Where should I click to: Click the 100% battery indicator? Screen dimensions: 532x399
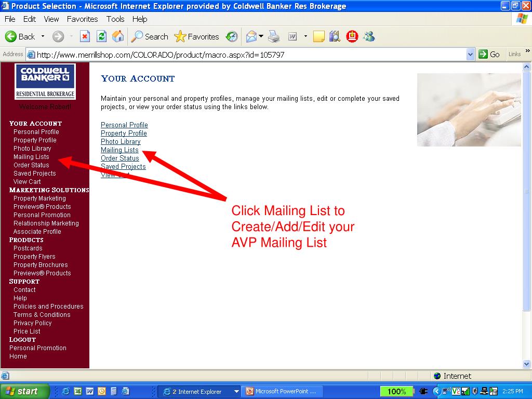coord(396,391)
